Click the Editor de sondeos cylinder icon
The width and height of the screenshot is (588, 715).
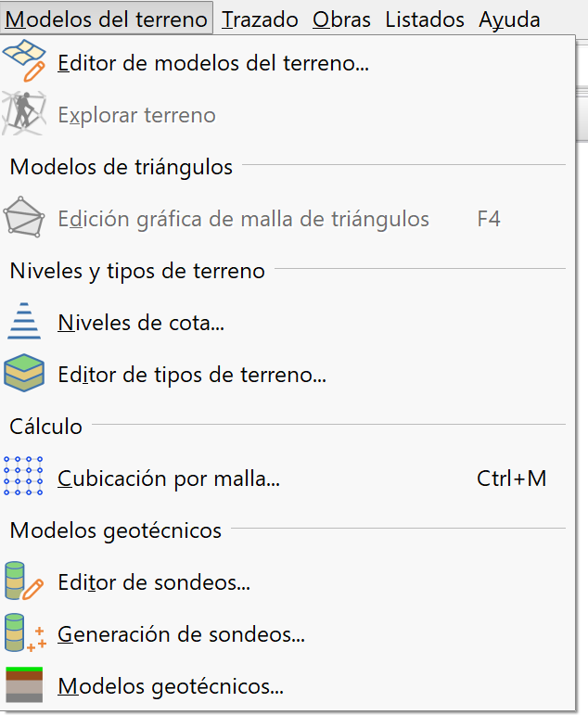click(24, 582)
